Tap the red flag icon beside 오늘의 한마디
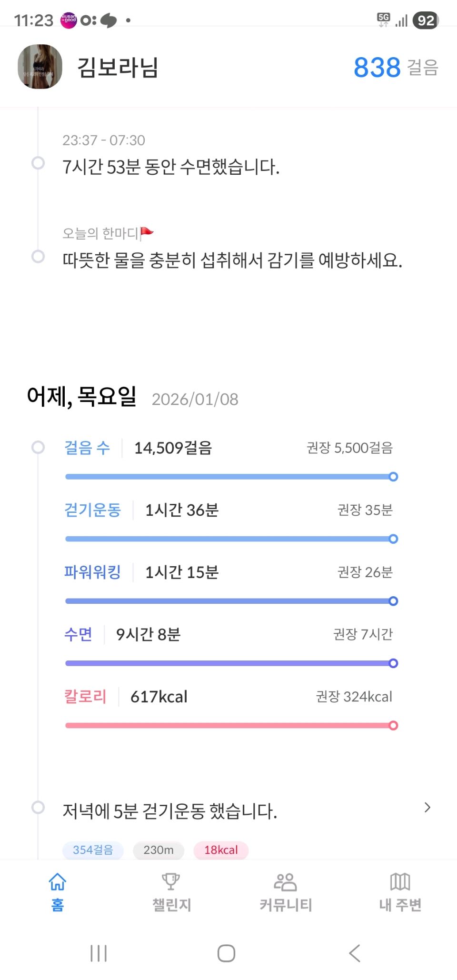The width and height of the screenshot is (457, 980). (x=147, y=233)
